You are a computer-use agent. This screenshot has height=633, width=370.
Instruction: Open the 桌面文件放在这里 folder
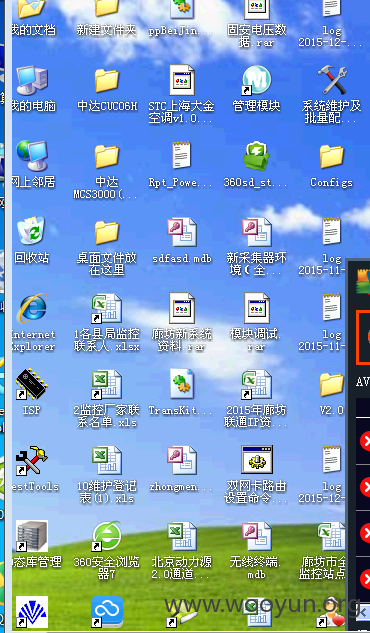107,233
